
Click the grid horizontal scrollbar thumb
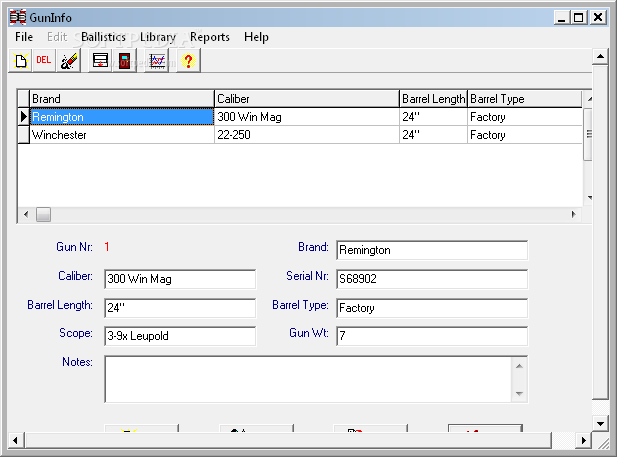click(x=43, y=215)
